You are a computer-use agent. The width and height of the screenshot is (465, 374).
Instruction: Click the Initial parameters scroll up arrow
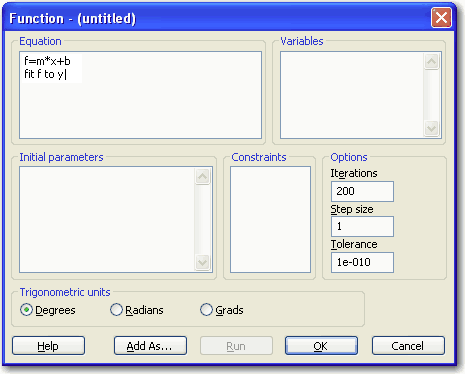coord(203,176)
